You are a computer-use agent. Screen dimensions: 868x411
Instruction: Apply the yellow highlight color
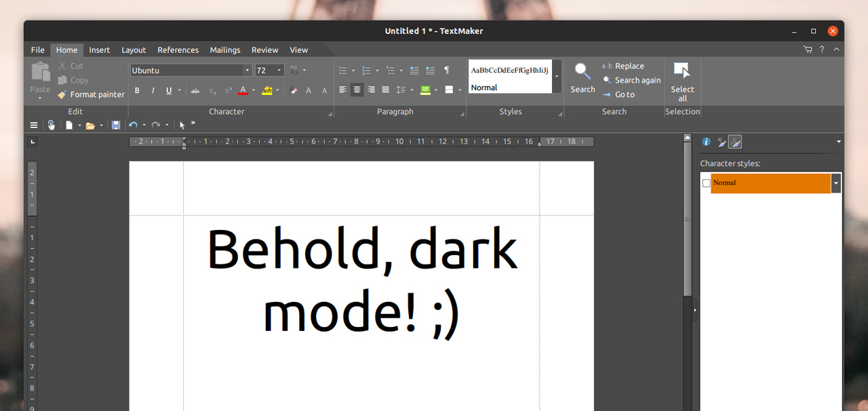(267, 90)
